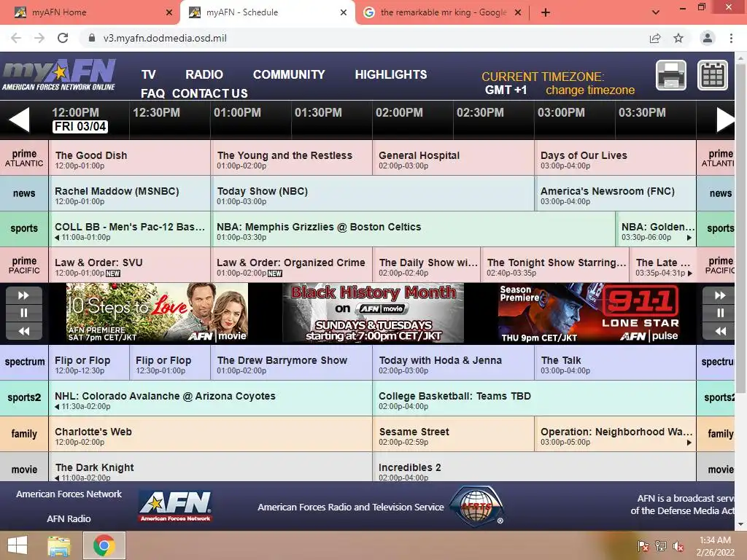The width and height of the screenshot is (747, 560).
Task: Pause using right-side carousel control
Action: [720, 313]
